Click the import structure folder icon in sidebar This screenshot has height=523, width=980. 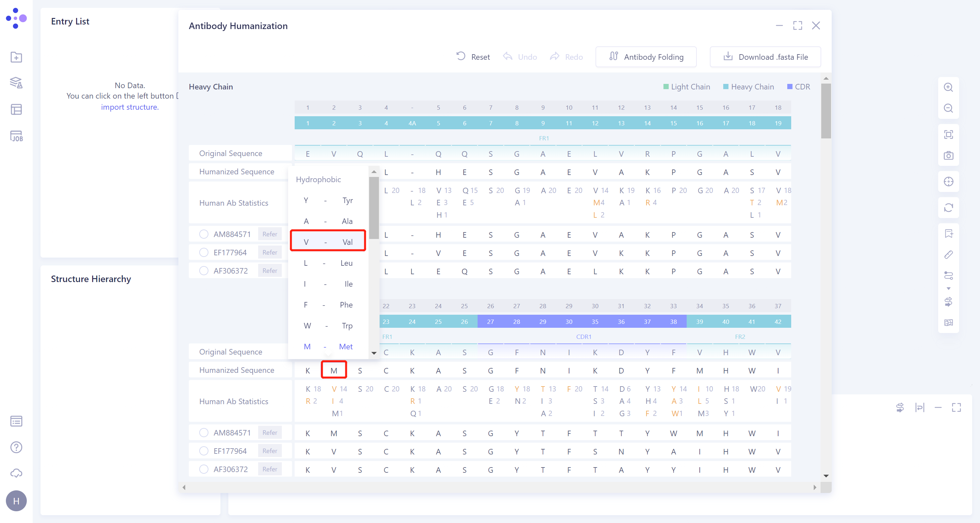(x=16, y=57)
